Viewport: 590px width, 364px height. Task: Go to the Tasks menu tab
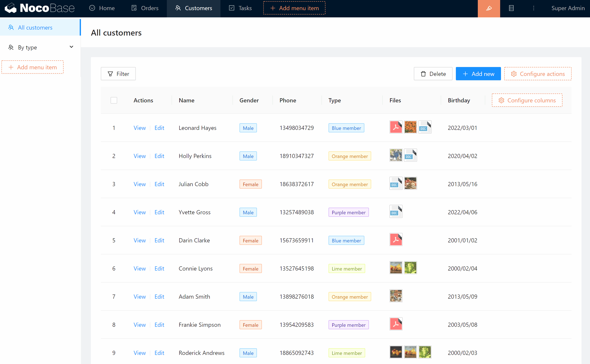click(240, 8)
